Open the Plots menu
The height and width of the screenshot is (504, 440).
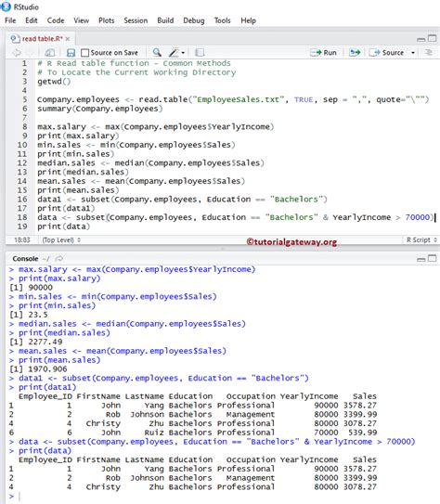pos(107,20)
